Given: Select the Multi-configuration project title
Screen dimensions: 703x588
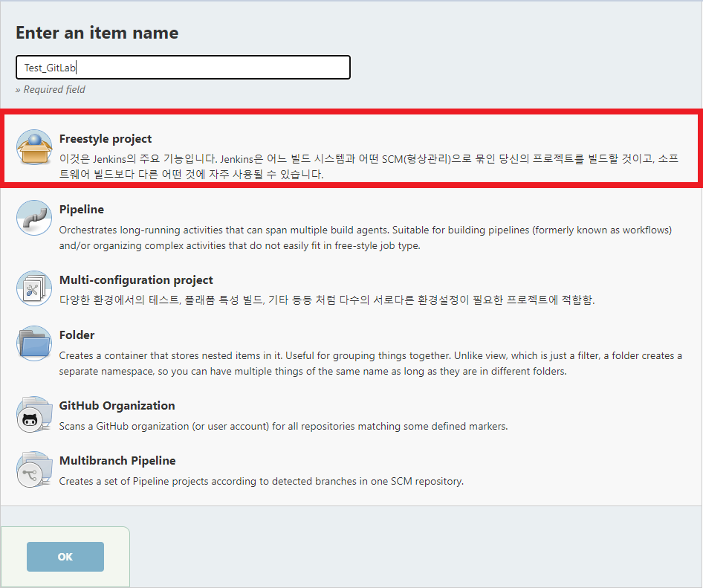Looking at the screenshot, I should pos(136,280).
